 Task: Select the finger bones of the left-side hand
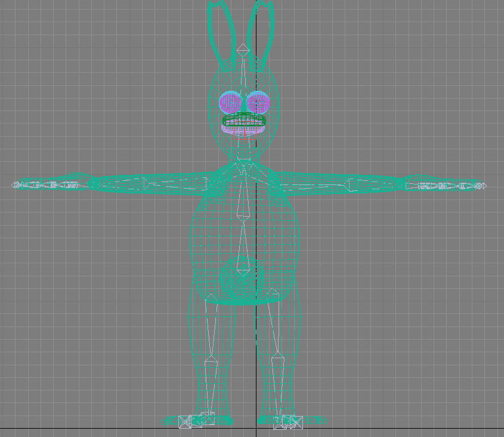45,185
